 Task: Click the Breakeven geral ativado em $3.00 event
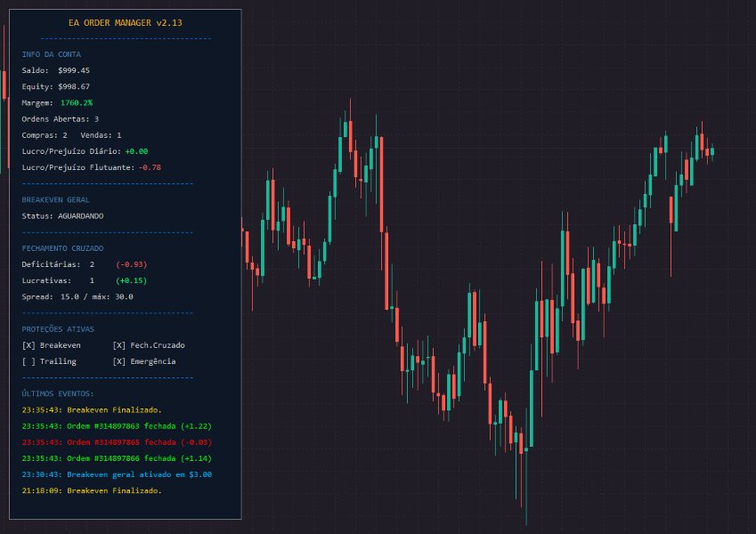[117, 474]
